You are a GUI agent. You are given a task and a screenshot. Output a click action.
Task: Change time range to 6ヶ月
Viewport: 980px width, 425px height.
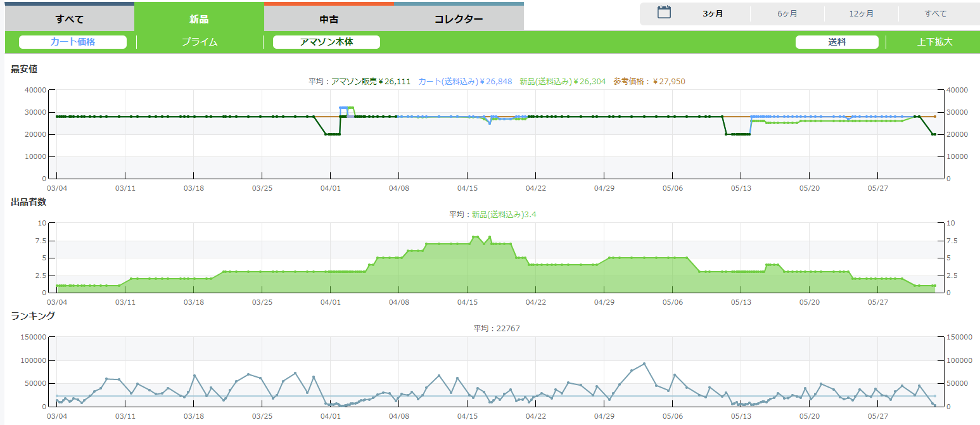[x=787, y=14]
